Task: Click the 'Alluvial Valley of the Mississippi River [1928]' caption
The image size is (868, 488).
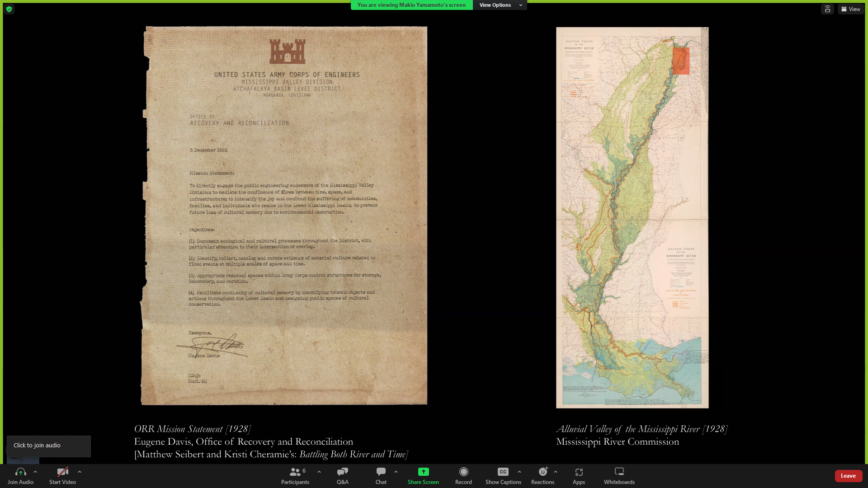Action: pos(642,429)
